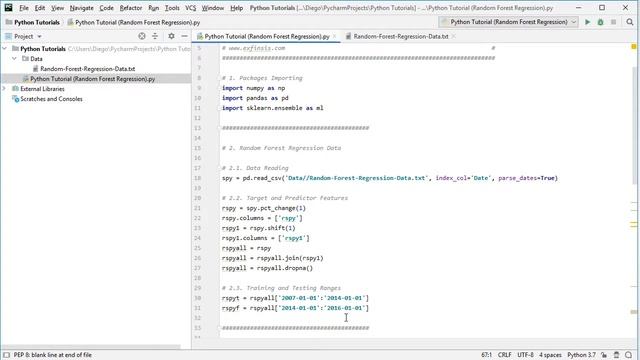Open the Navigate menu
Viewport: 640px width, 360px height.
click(x=81, y=8)
